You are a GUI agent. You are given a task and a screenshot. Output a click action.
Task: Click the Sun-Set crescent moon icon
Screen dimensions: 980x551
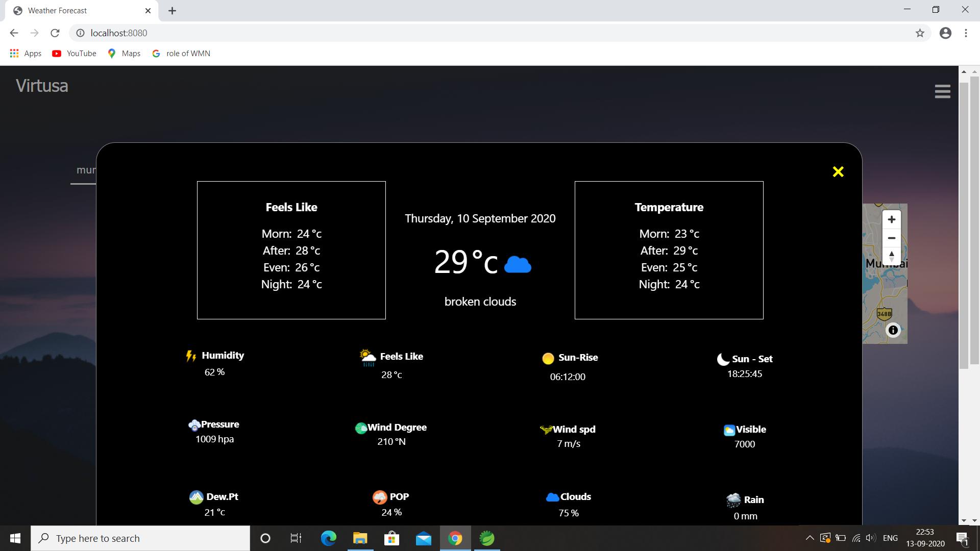click(x=723, y=359)
